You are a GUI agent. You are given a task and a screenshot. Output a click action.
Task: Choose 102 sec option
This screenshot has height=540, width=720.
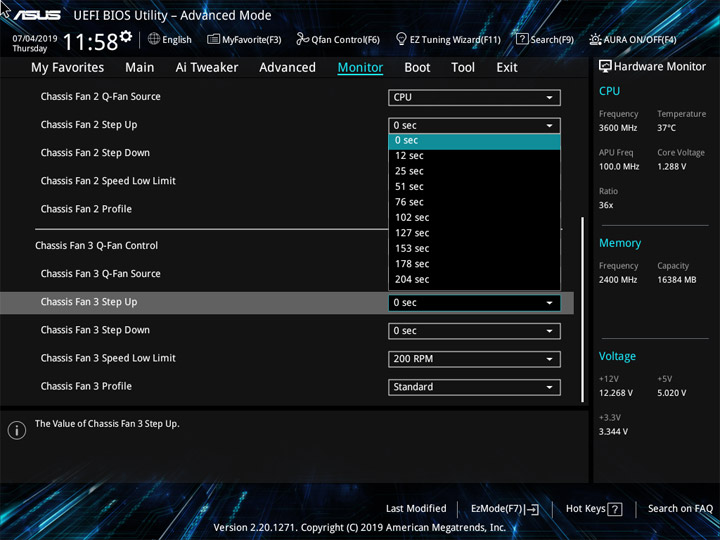[474, 218]
